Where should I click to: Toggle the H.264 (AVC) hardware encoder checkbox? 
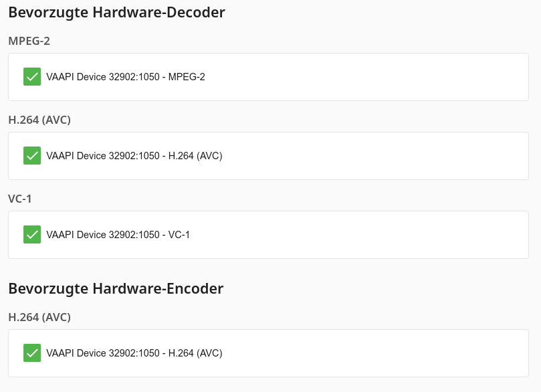tap(32, 353)
